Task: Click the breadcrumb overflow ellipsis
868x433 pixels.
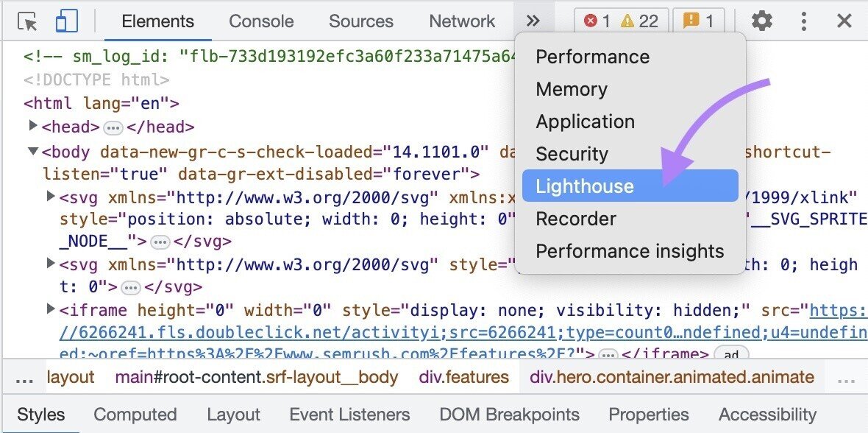Action: [x=24, y=377]
